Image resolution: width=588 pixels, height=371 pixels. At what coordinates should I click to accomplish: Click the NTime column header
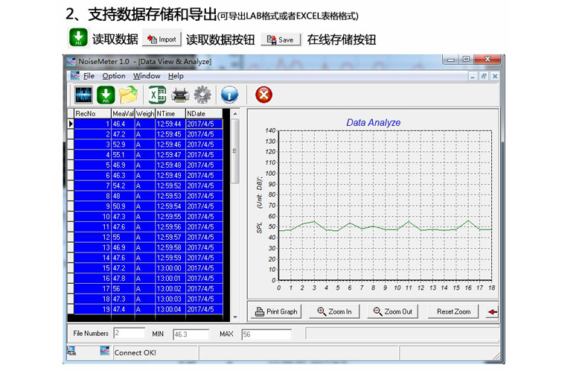click(x=170, y=113)
